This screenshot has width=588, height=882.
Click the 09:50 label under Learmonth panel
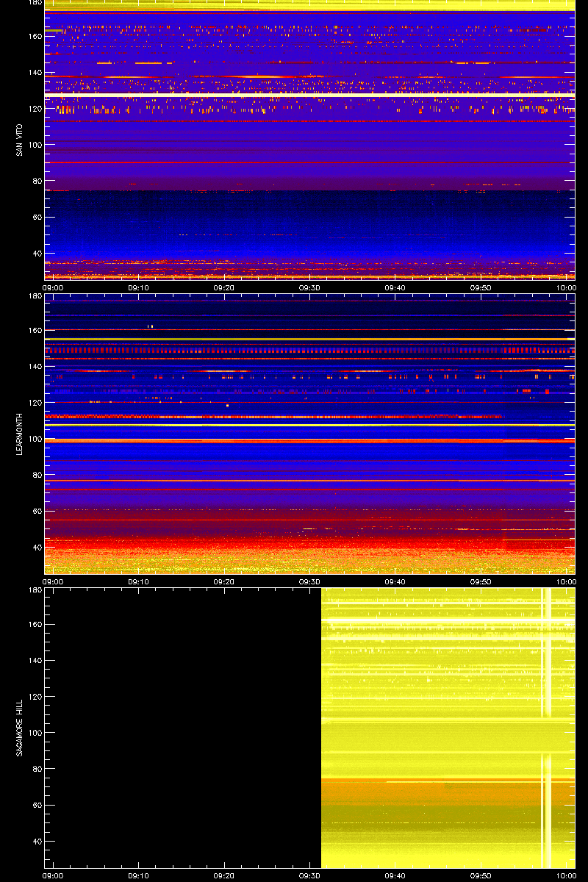click(481, 582)
